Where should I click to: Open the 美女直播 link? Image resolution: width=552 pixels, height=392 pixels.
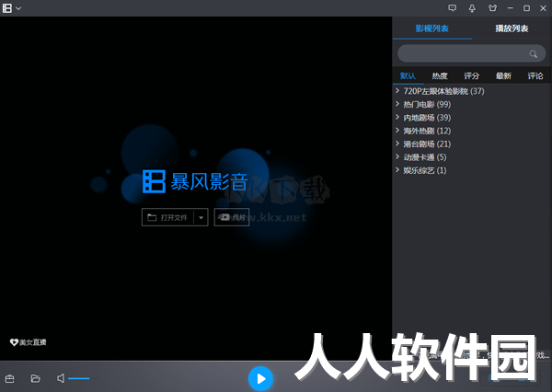click(x=29, y=342)
